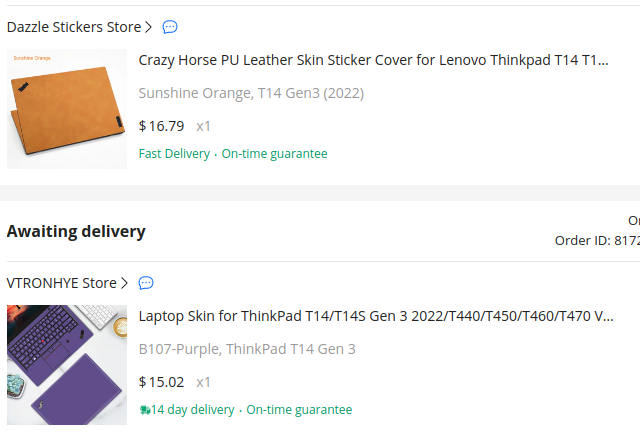This screenshot has width=640, height=436.
Task: Click the delivery truck icon
Action: pos(144,409)
